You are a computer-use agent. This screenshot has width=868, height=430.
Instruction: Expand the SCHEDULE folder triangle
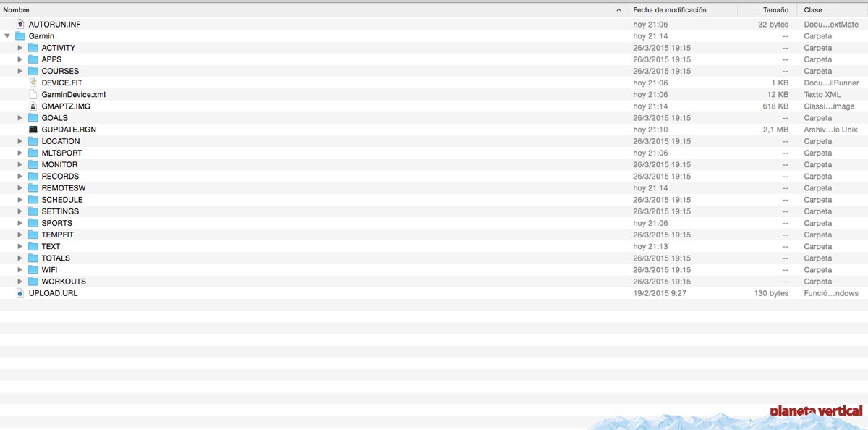pyautogui.click(x=20, y=200)
